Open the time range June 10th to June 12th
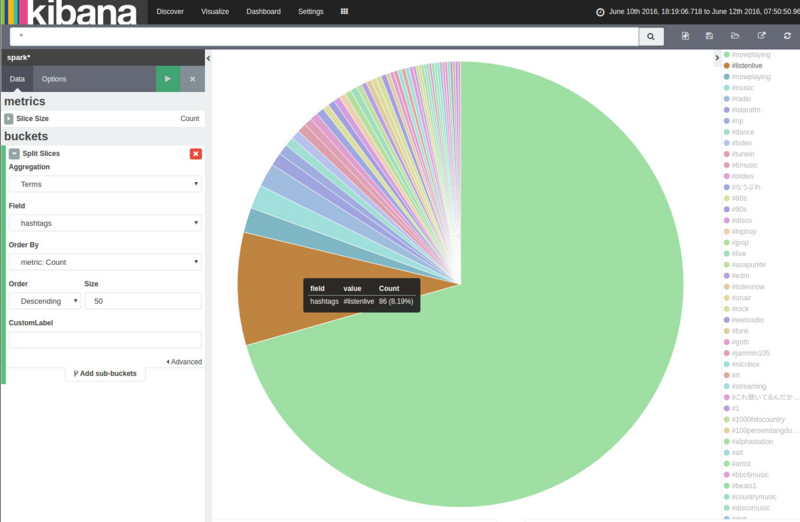 coord(704,11)
